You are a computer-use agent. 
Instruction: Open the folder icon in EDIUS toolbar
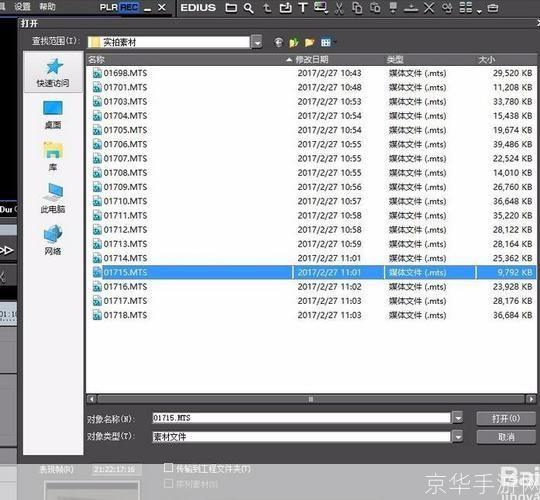[231, 8]
